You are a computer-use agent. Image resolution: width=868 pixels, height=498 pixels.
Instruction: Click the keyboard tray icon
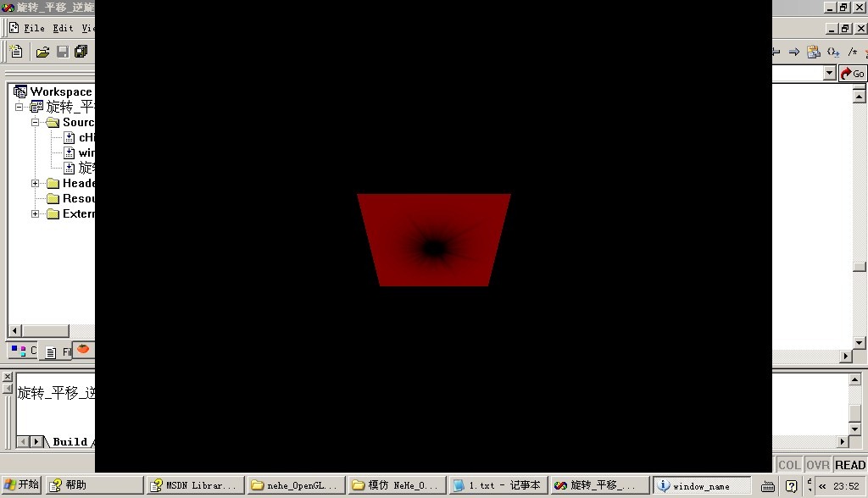tap(768, 486)
